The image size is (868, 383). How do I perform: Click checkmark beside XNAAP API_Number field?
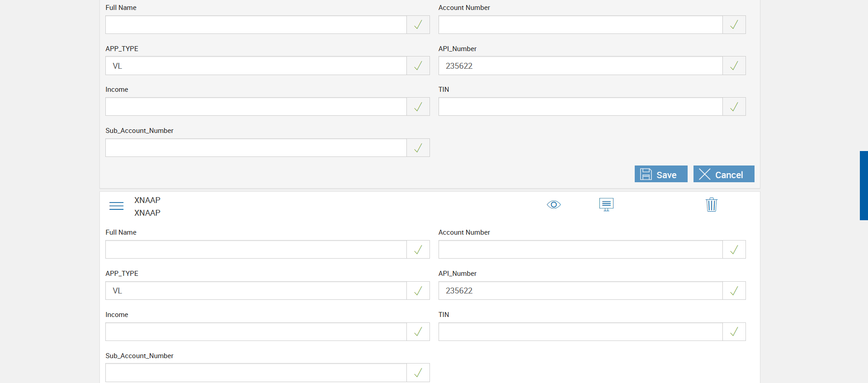(x=734, y=291)
